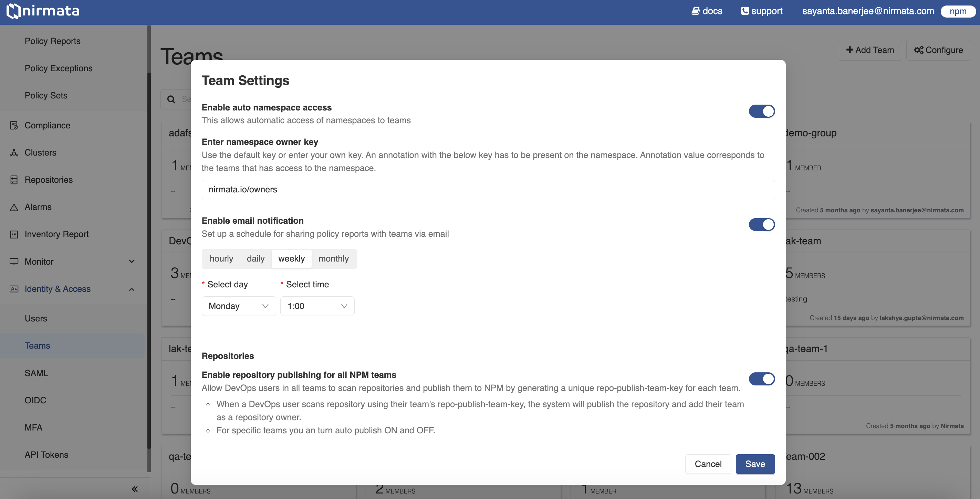
Task: Open API Tokens in sidebar
Action: [x=46, y=455]
